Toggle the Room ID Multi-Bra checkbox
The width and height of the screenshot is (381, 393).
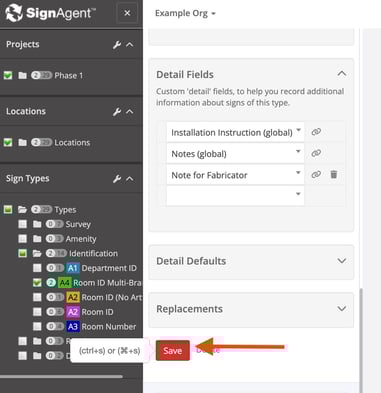click(x=37, y=283)
